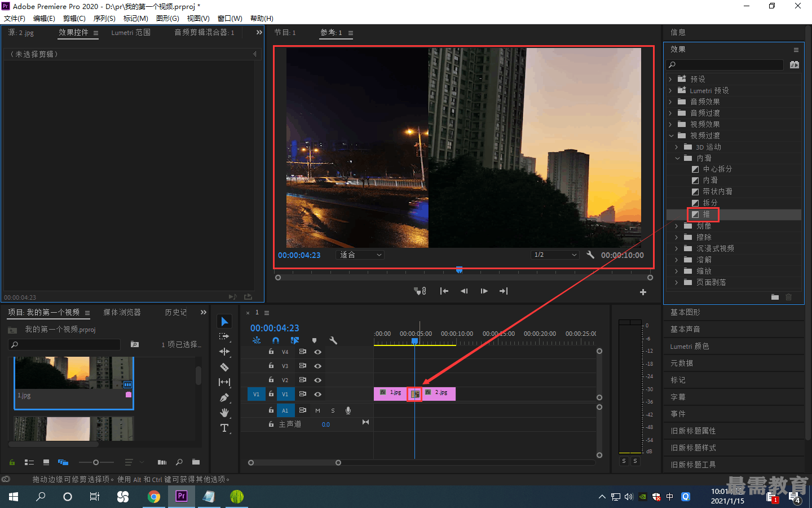812x508 pixels.
Task: Click the Add Marker icon in timeline
Action: pyautogui.click(x=314, y=340)
